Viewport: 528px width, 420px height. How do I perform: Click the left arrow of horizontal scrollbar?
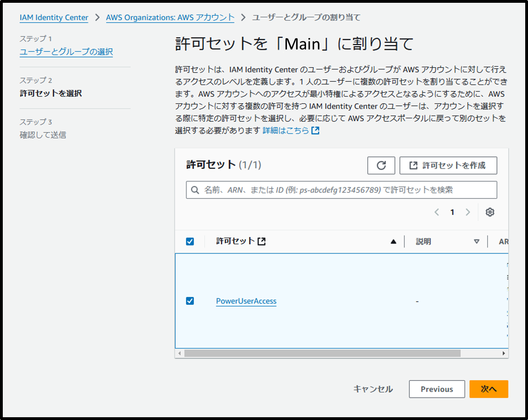tap(179, 353)
